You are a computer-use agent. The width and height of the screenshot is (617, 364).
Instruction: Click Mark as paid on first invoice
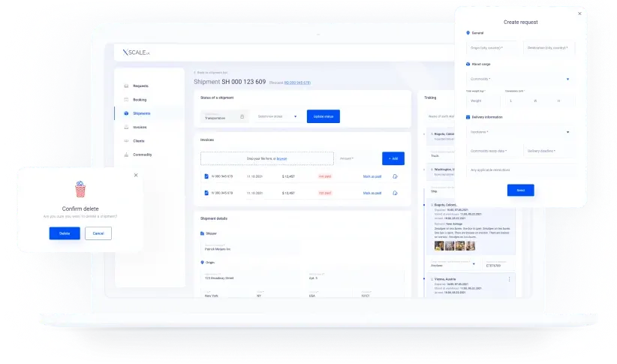coord(372,176)
